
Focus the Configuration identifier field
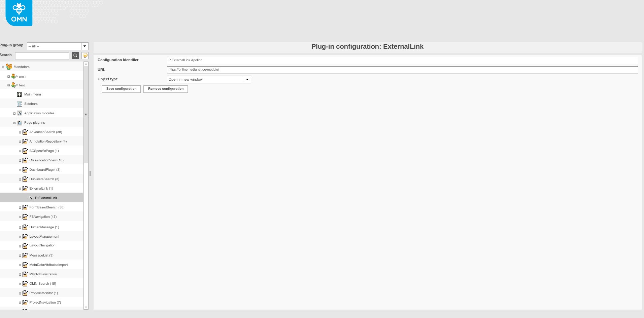(x=402, y=61)
